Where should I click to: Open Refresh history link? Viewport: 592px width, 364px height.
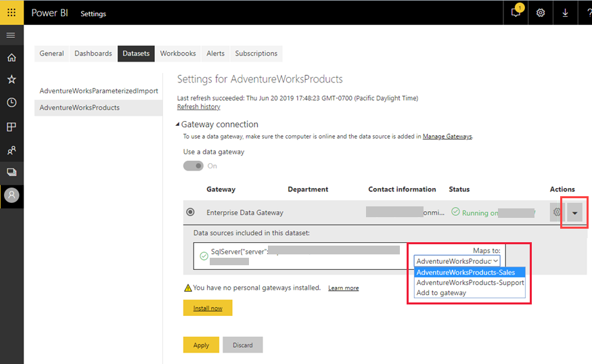click(199, 107)
